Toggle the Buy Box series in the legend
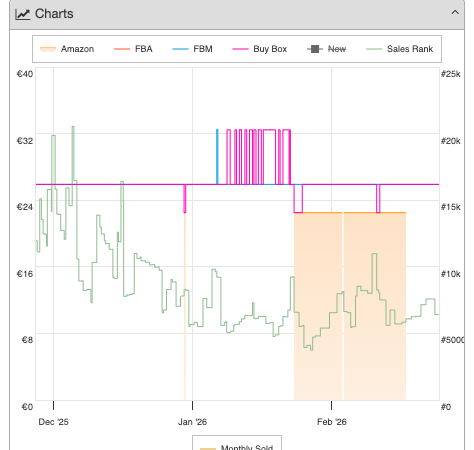This screenshot has width=474, height=450. point(260,49)
